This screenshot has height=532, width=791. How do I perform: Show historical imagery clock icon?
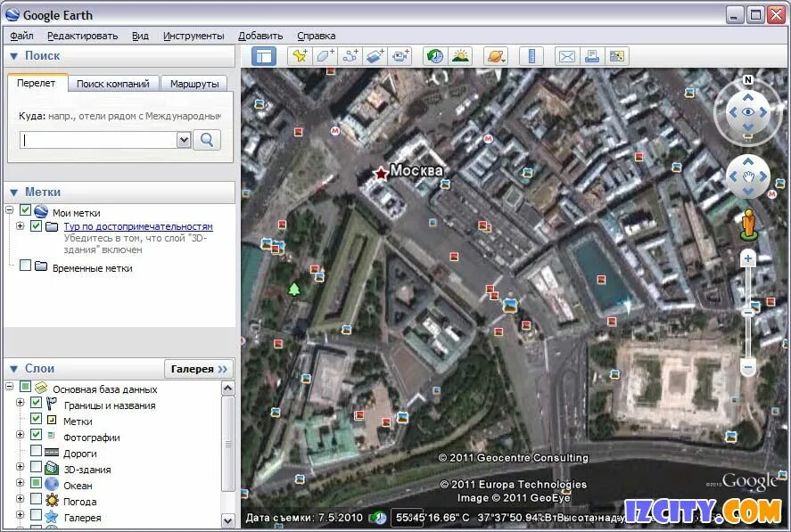click(435, 56)
